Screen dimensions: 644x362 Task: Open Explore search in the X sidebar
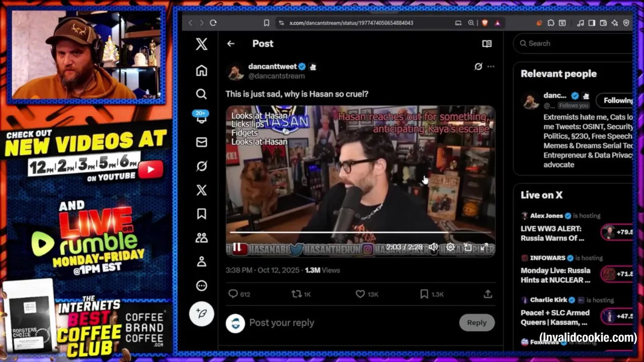point(202,94)
